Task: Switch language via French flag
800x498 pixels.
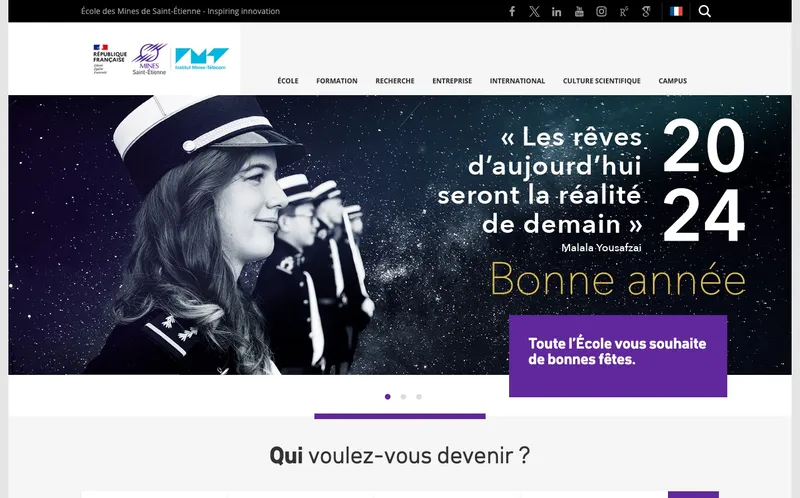Action: coord(676,11)
